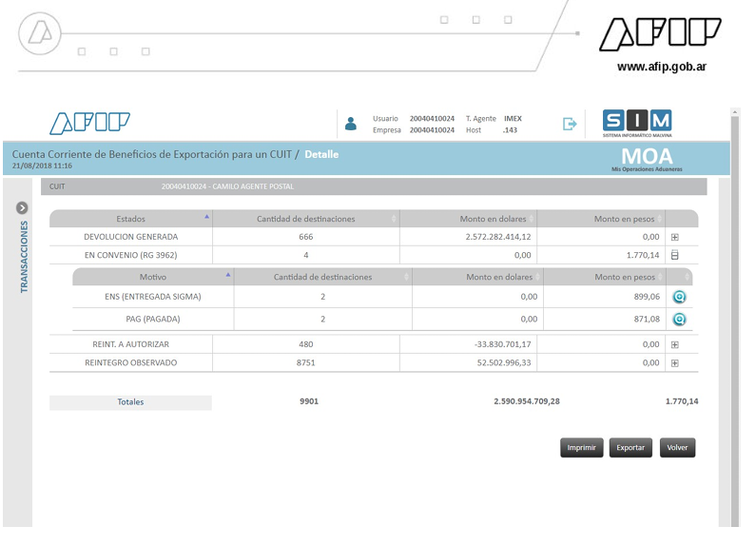
Task: Expand the REINT. A AUTORIZAR row
Action: 675,344
